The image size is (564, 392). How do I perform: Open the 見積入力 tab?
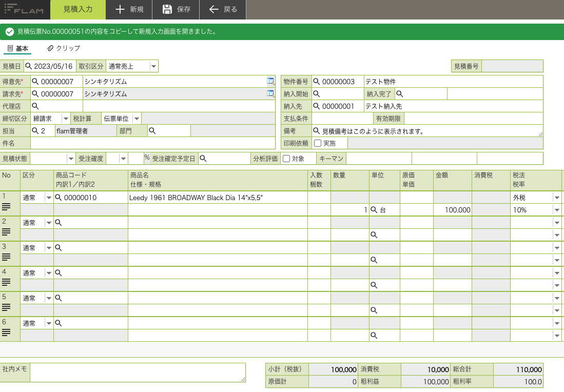[x=78, y=9]
